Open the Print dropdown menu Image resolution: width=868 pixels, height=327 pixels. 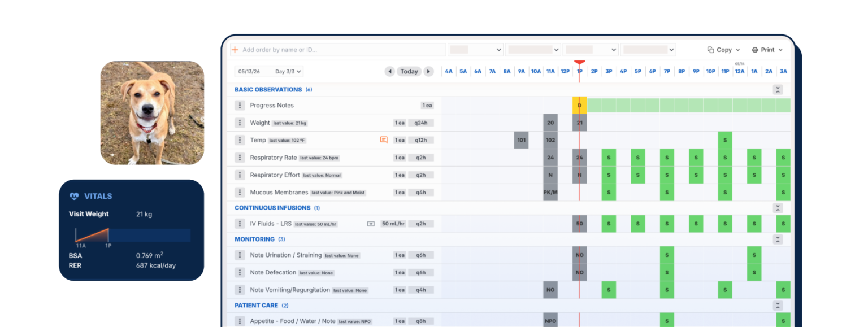pos(767,50)
